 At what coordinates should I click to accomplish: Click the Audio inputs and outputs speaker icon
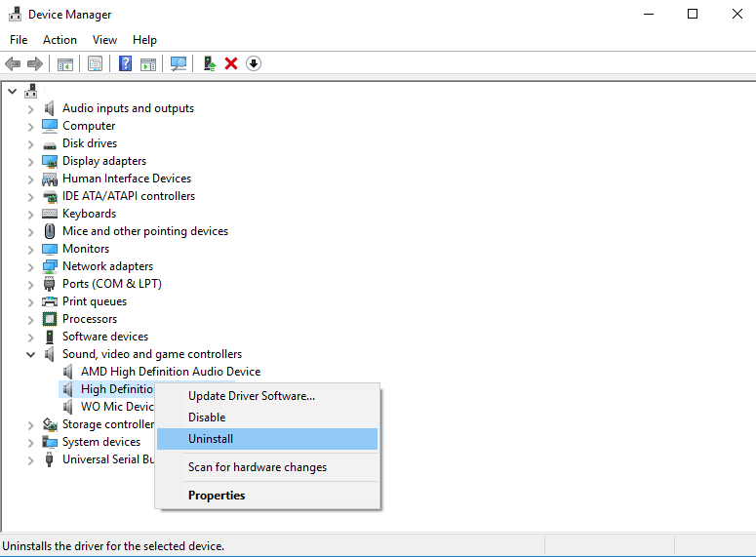[49, 108]
